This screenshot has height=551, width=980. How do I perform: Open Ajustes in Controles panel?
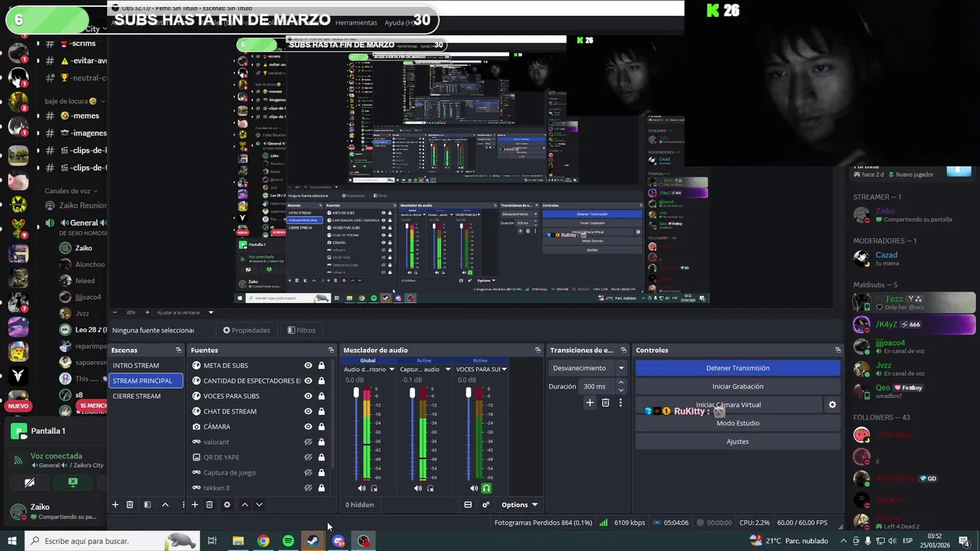pyautogui.click(x=737, y=442)
